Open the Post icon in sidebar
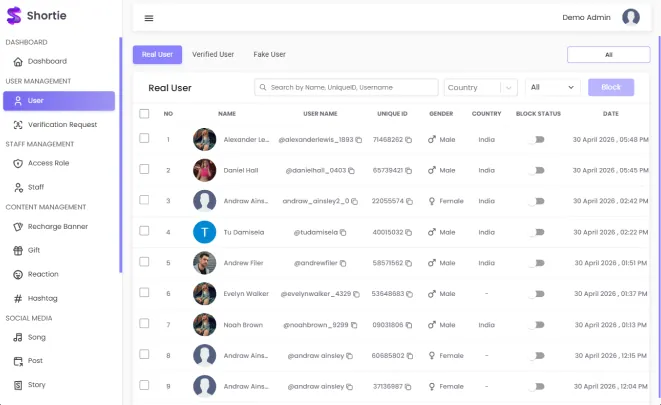Viewport: 661px width, 405px height. [18, 361]
